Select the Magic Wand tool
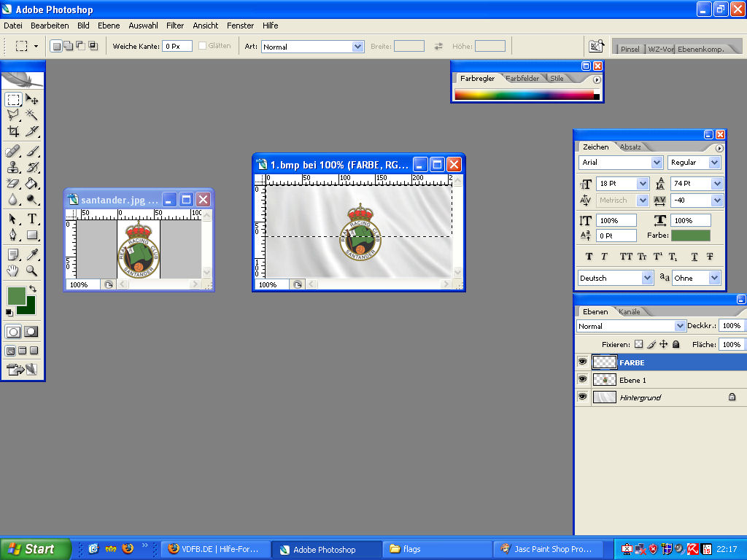747x560 pixels. (x=32, y=114)
